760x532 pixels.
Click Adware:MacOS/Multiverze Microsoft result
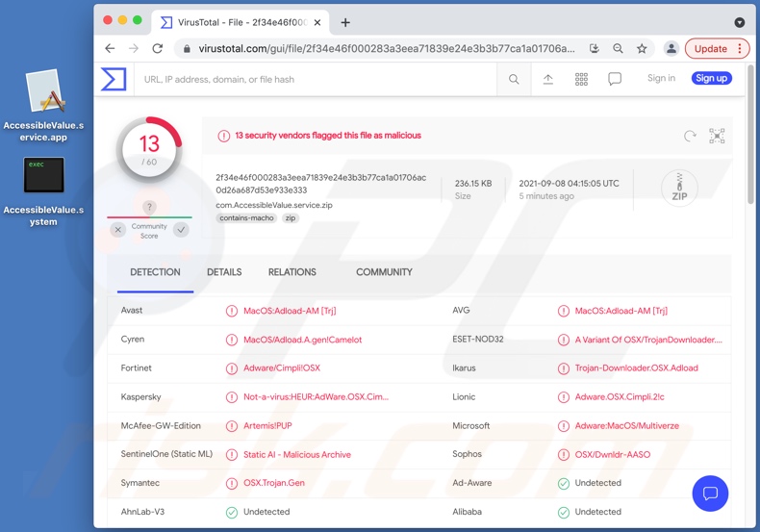pyautogui.click(x=626, y=426)
